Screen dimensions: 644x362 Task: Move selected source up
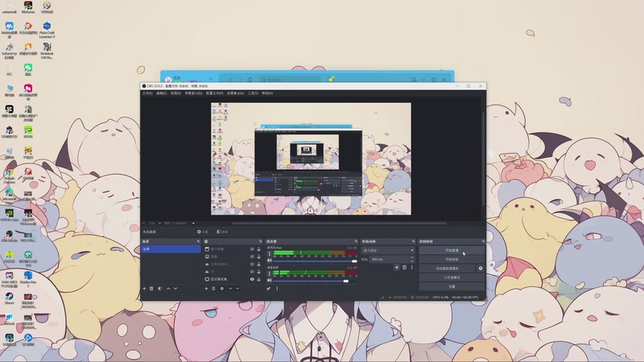(x=230, y=289)
